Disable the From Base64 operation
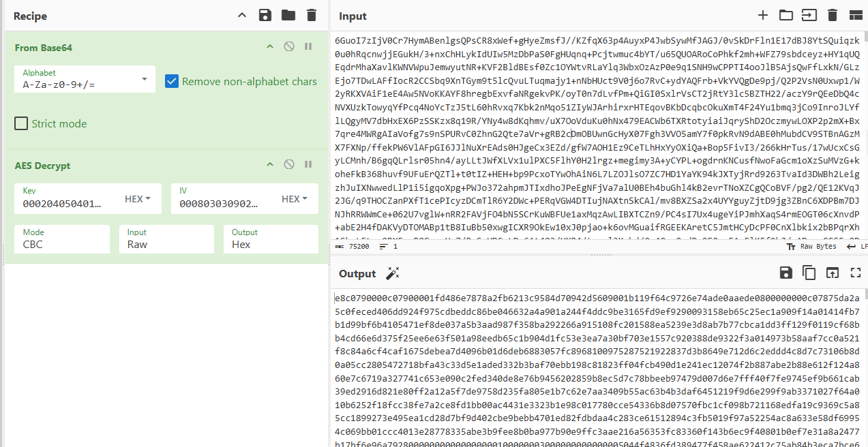The width and height of the screenshot is (868, 447). coord(289,47)
